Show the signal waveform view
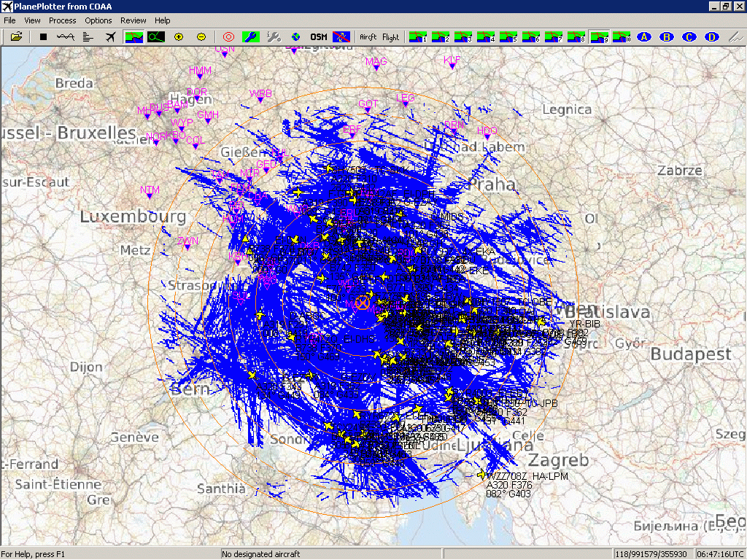This screenshot has width=747, height=560. click(65, 36)
